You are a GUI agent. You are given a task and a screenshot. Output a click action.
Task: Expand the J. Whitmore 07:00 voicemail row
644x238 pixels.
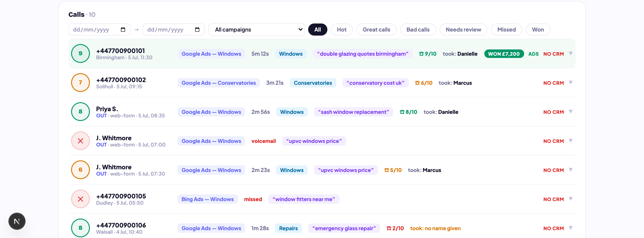(571, 141)
